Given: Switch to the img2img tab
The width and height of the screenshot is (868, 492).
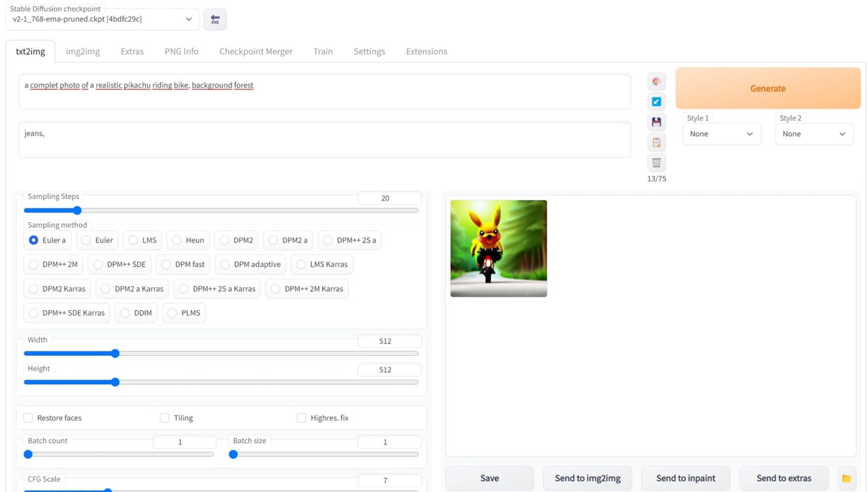Looking at the screenshot, I should (83, 51).
